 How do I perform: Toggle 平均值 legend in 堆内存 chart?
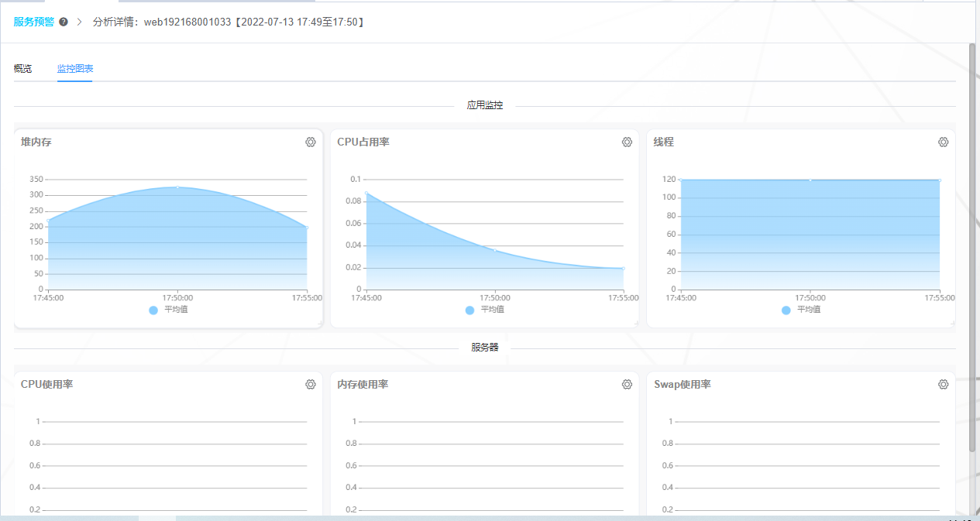click(168, 310)
